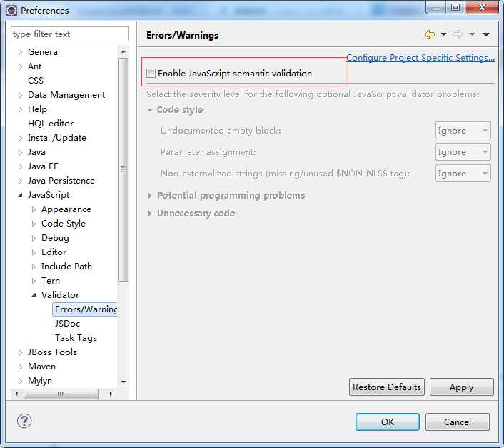The height and width of the screenshot is (448, 504).
Task: Click the vertical tree scrollbar thumb
Action: tap(123, 169)
